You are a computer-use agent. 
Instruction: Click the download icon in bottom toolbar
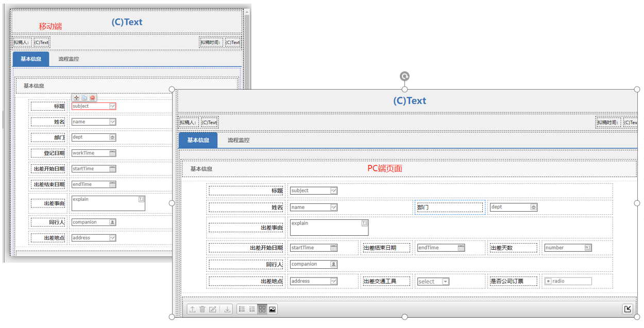[x=227, y=309]
